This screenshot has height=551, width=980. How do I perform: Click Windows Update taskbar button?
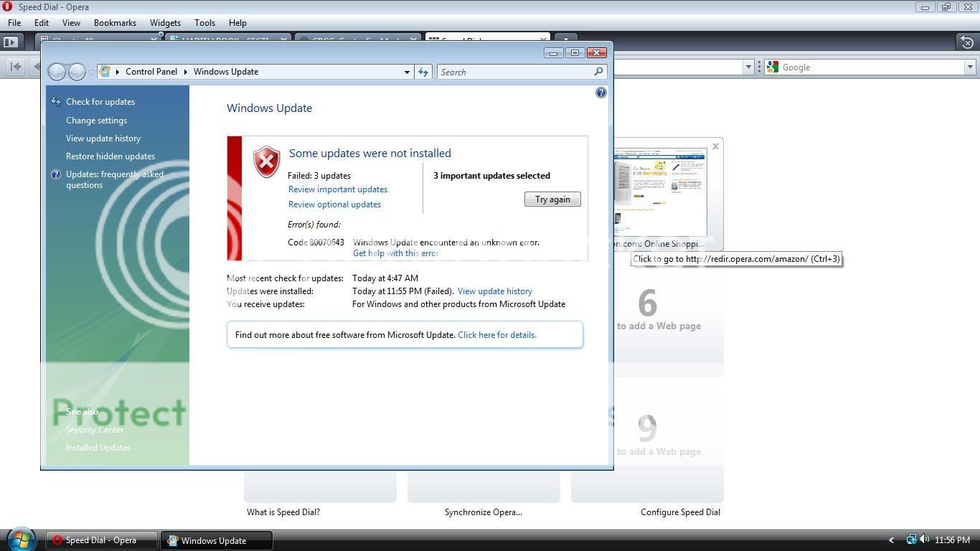pyautogui.click(x=217, y=540)
